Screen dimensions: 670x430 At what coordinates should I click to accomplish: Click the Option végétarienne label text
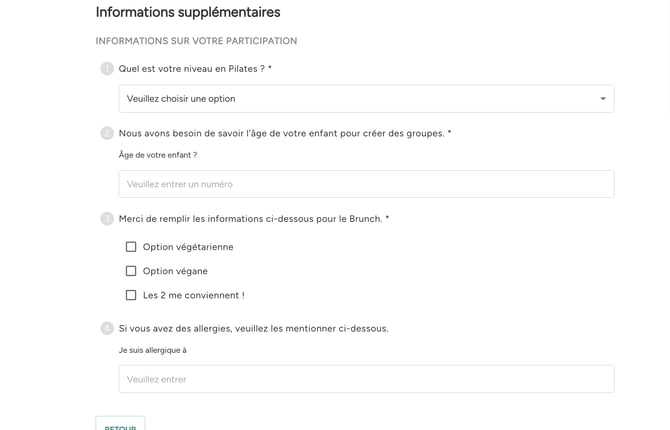tap(188, 247)
